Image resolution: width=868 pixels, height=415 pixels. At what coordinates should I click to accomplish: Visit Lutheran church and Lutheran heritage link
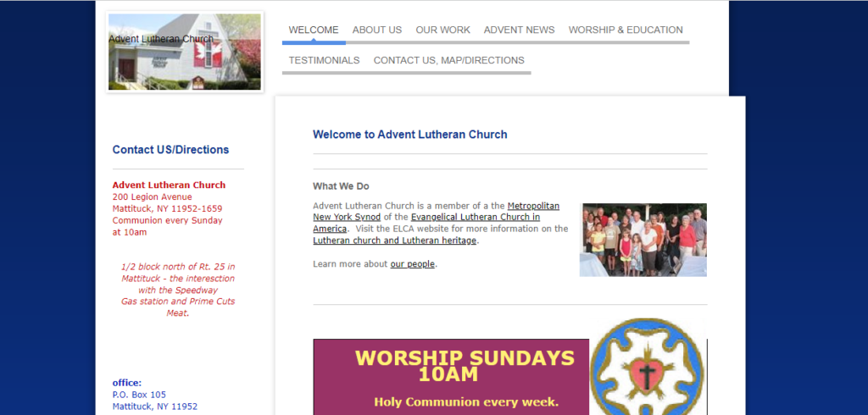395,241
